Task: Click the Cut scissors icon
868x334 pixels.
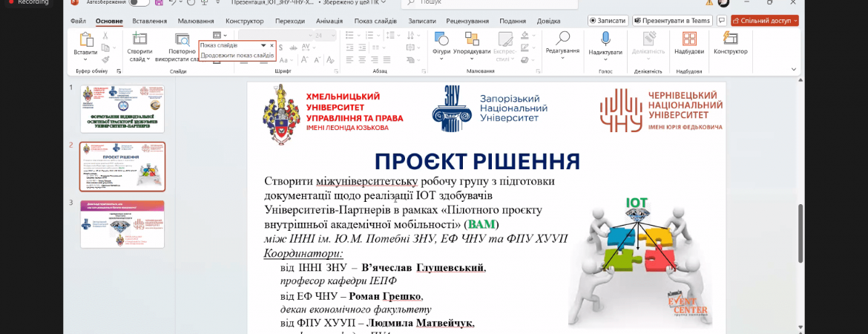Action: point(105,36)
